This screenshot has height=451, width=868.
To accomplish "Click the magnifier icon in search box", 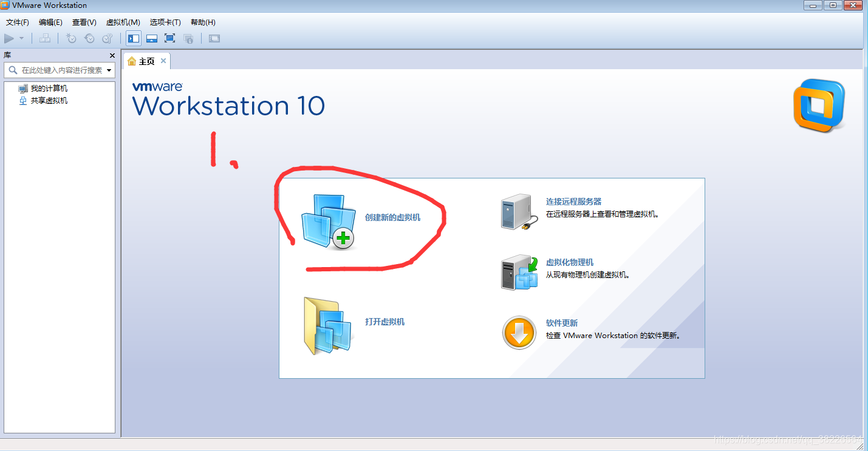I will tap(13, 70).
